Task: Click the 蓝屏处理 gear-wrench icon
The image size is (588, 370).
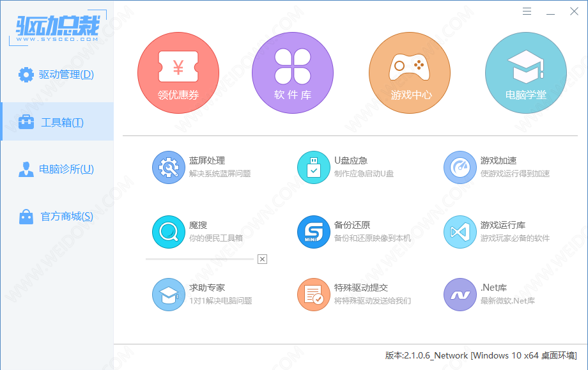Action: (168, 167)
